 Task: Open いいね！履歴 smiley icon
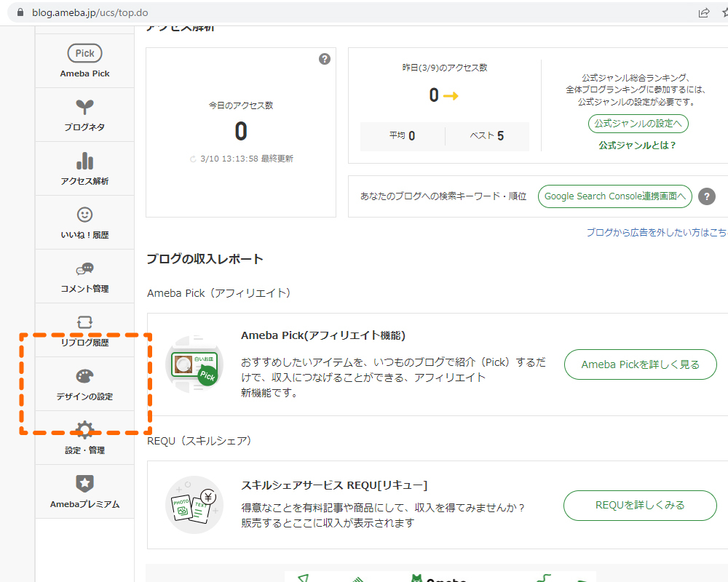click(84, 215)
